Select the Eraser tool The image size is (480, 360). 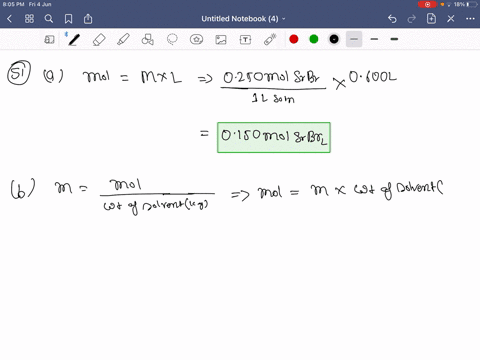tap(99, 40)
